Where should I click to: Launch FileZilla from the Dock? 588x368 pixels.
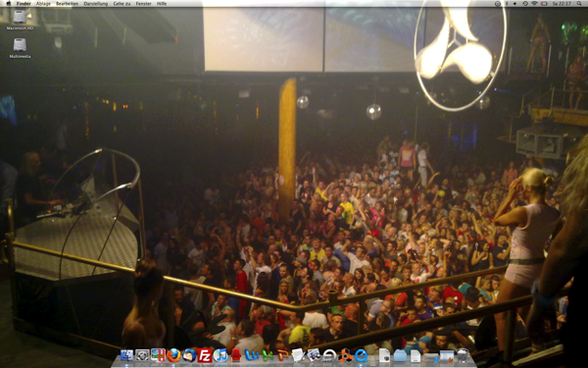[x=205, y=355]
